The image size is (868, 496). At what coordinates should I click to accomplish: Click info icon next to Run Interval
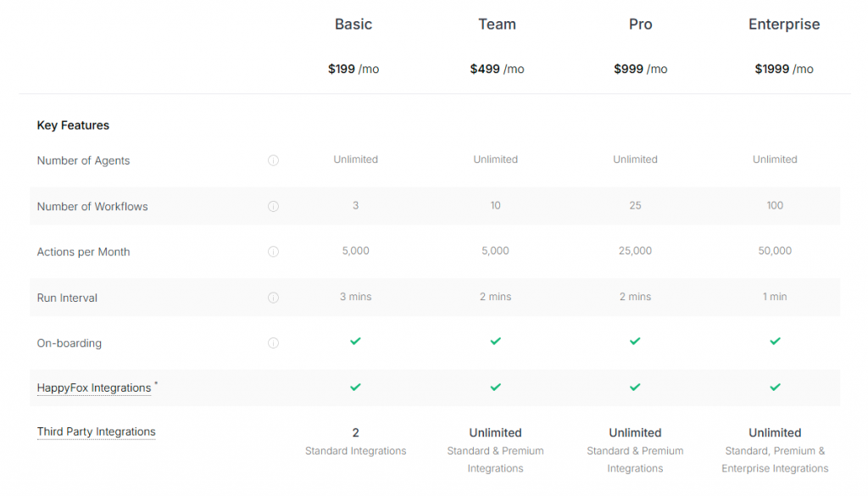(273, 298)
